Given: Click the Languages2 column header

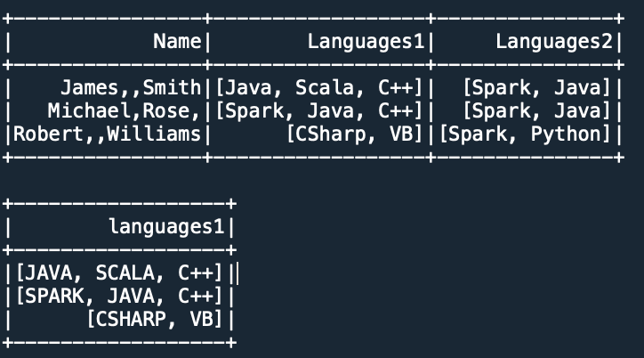Looking at the screenshot, I should [x=553, y=41].
